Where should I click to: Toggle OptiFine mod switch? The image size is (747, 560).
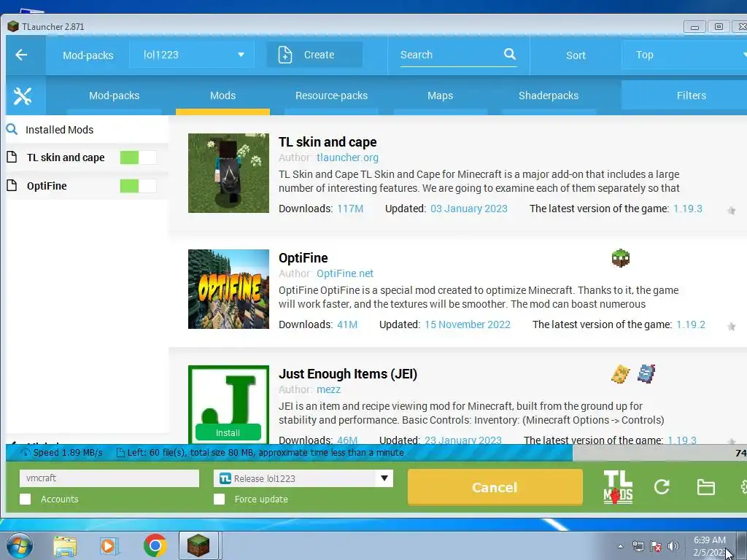[x=138, y=186]
